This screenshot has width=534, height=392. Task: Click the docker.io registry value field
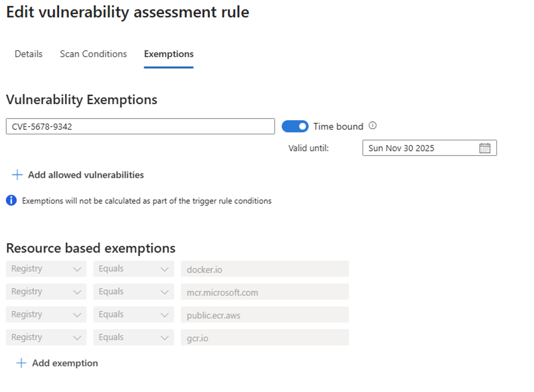265,269
